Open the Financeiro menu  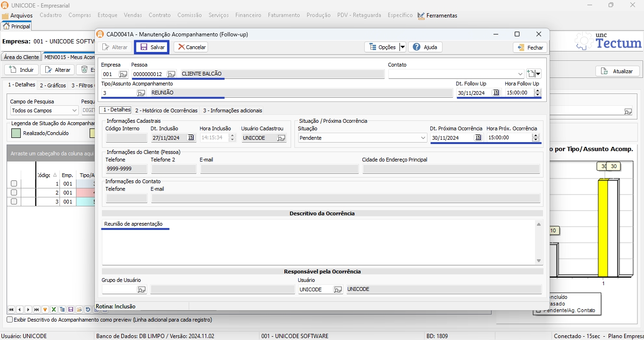pos(248,15)
